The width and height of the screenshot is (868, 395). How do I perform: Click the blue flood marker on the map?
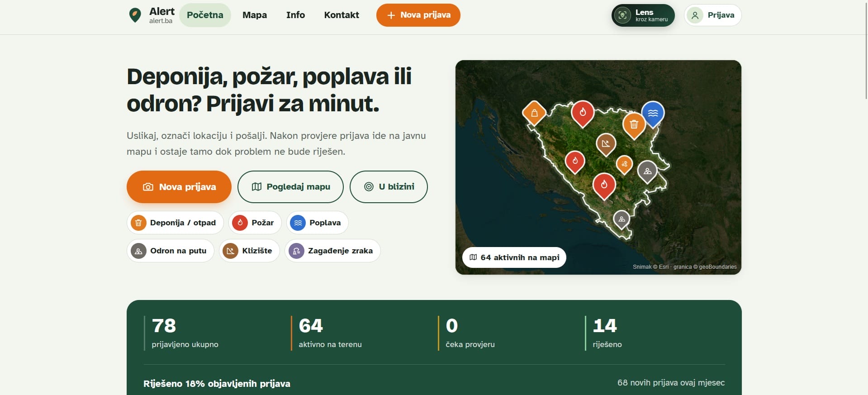[x=653, y=114]
